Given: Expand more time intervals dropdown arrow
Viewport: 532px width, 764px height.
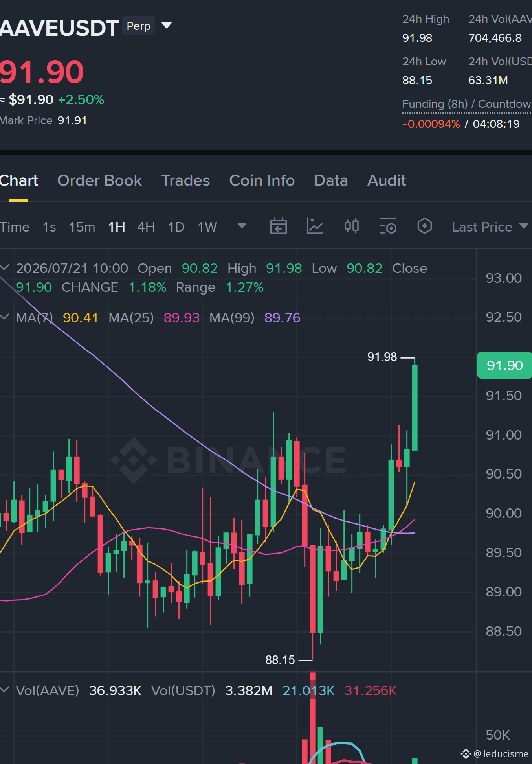Looking at the screenshot, I should (242, 226).
